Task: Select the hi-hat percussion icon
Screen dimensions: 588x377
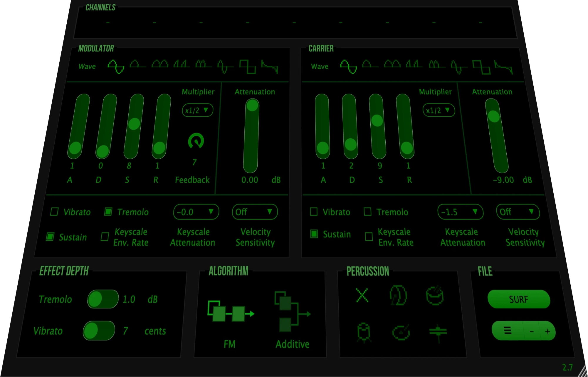Action: (438, 332)
